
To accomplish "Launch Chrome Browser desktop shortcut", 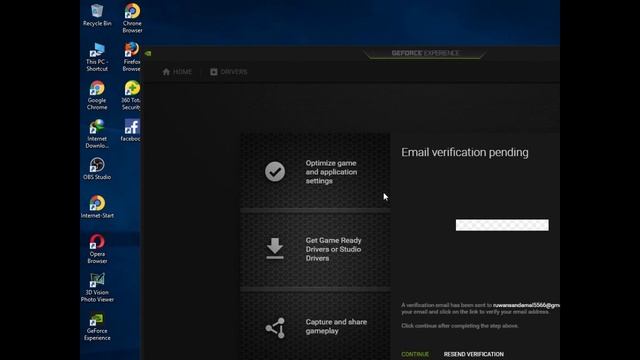I will click(132, 18).
